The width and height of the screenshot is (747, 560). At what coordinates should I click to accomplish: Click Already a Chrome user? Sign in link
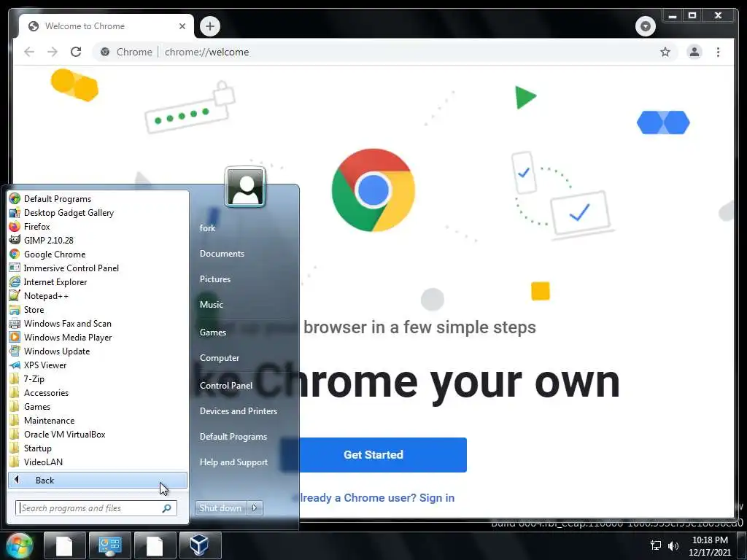coord(373,497)
